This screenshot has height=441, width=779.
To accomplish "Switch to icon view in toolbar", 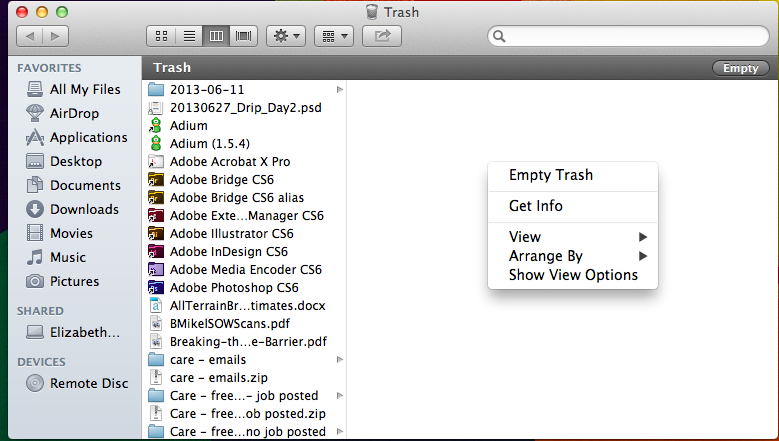I will point(160,36).
